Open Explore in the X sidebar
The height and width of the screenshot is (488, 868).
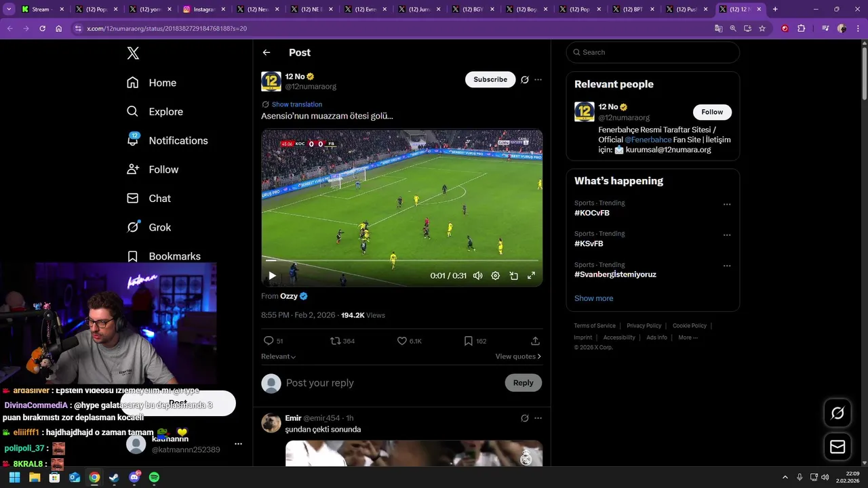click(155, 112)
